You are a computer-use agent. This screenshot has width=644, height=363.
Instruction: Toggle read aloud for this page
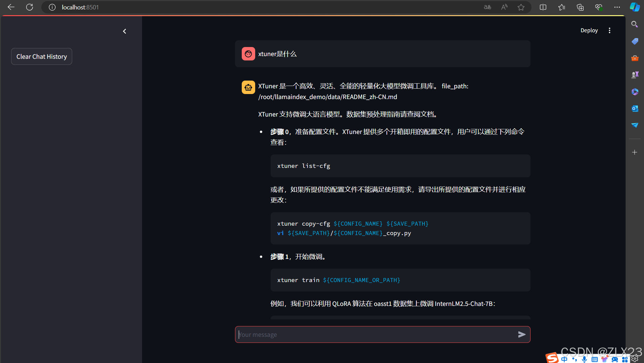pyautogui.click(x=504, y=7)
